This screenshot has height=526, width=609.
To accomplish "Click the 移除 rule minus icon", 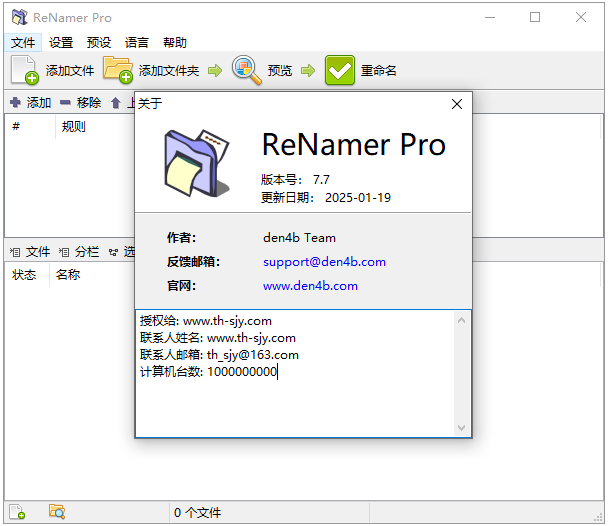I will [x=65, y=103].
